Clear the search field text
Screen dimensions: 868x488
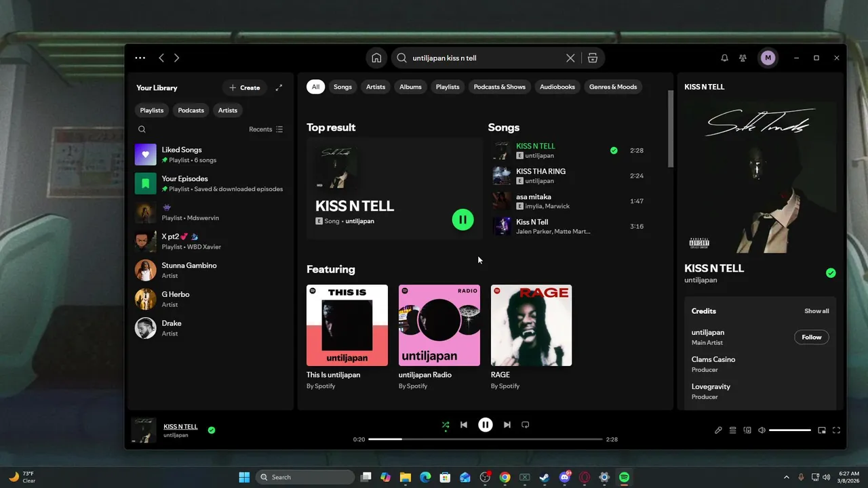click(x=570, y=58)
